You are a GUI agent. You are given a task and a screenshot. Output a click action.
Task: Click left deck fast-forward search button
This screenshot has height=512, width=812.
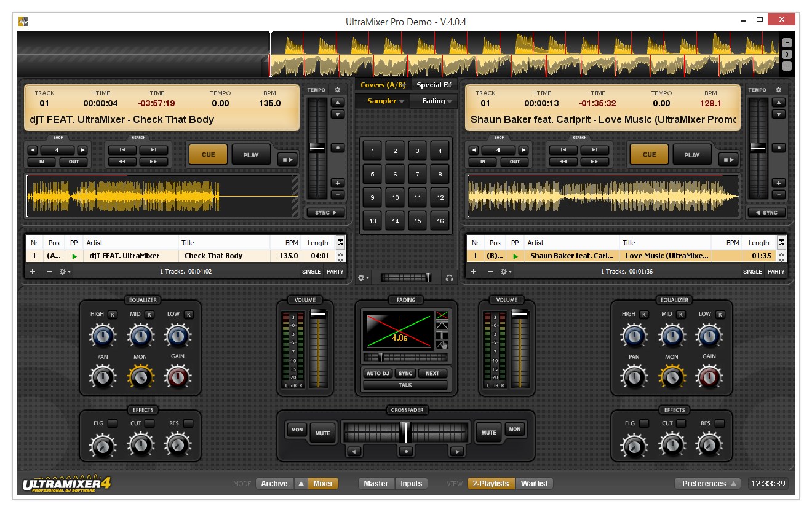(x=154, y=162)
